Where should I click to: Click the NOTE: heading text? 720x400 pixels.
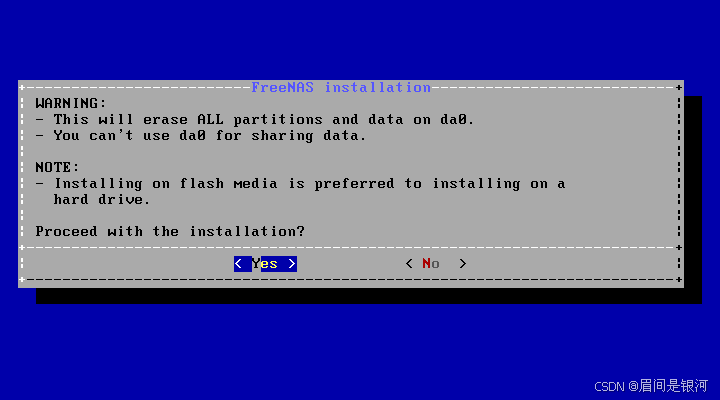pyautogui.click(x=57, y=167)
